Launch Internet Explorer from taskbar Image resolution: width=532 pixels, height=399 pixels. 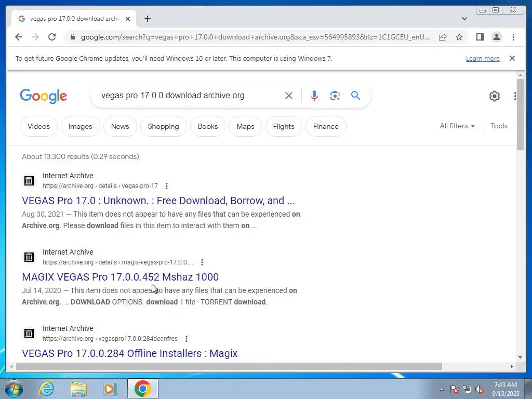(x=46, y=389)
